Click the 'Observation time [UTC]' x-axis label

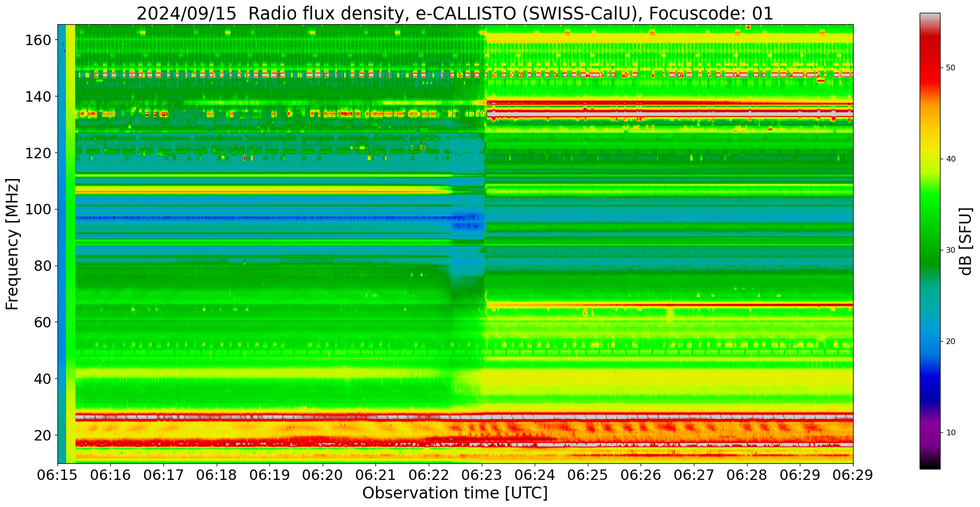tap(455, 493)
